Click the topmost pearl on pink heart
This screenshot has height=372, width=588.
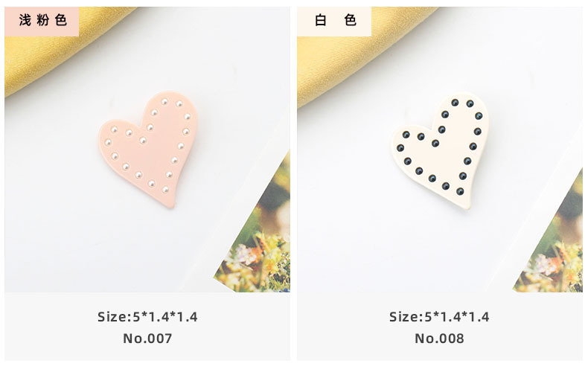164,102
